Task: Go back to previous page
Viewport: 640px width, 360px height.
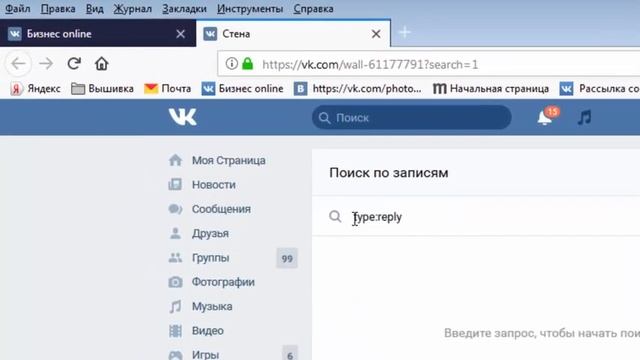Action: [x=18, y=64]
